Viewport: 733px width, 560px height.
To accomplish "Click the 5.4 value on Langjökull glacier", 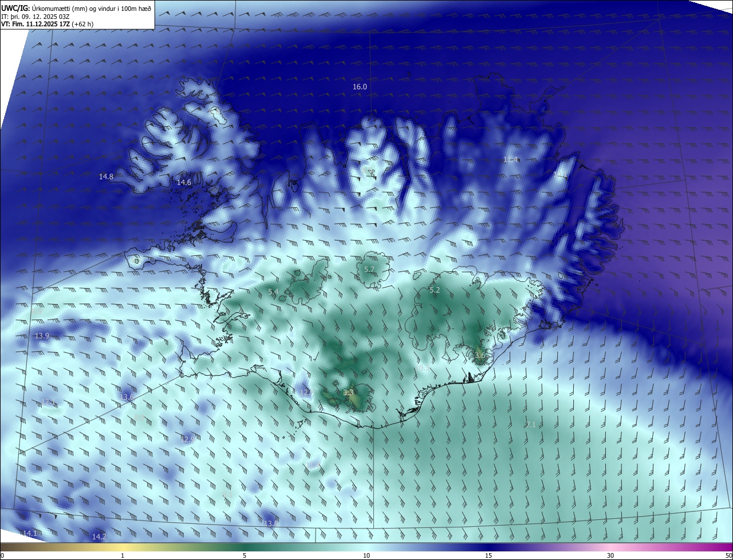I will 273,292.
